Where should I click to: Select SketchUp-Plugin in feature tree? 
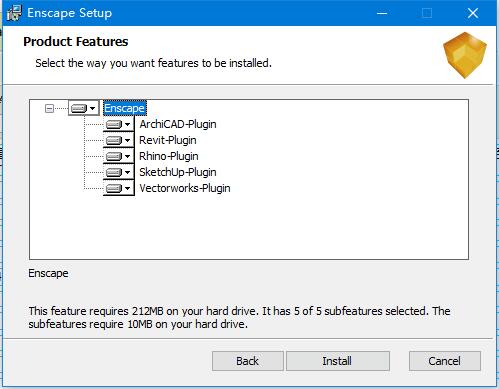178,172
